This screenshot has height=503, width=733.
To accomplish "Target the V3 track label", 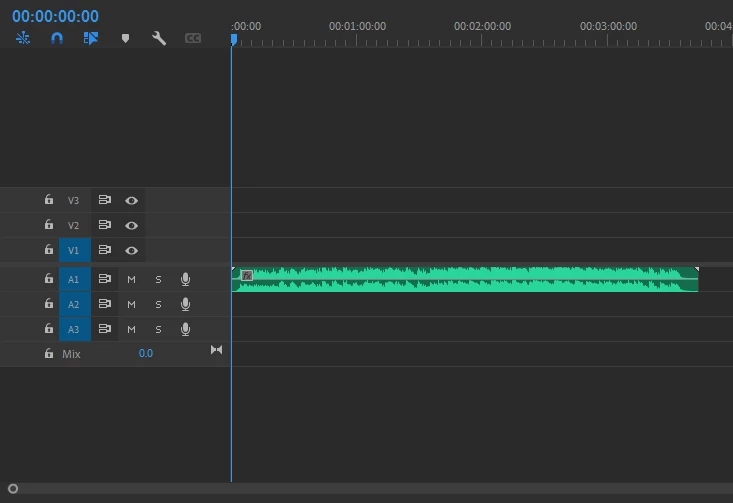I will click(73, 201).
